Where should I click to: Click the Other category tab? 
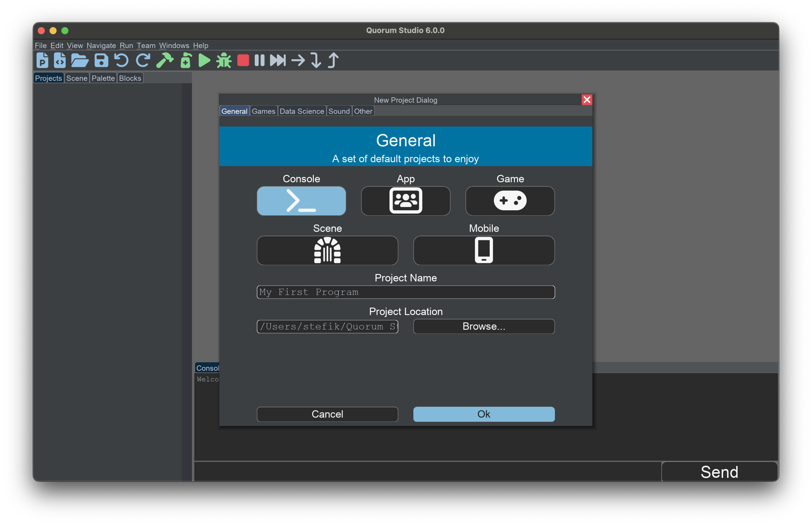[x=363, y=112]
